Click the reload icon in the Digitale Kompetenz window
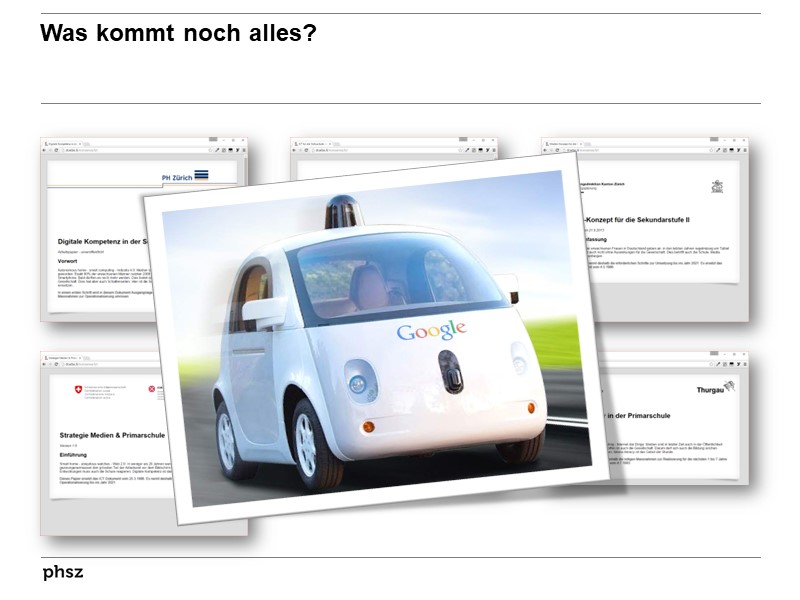The image size is (800, 600). click(x=56, y=149)
